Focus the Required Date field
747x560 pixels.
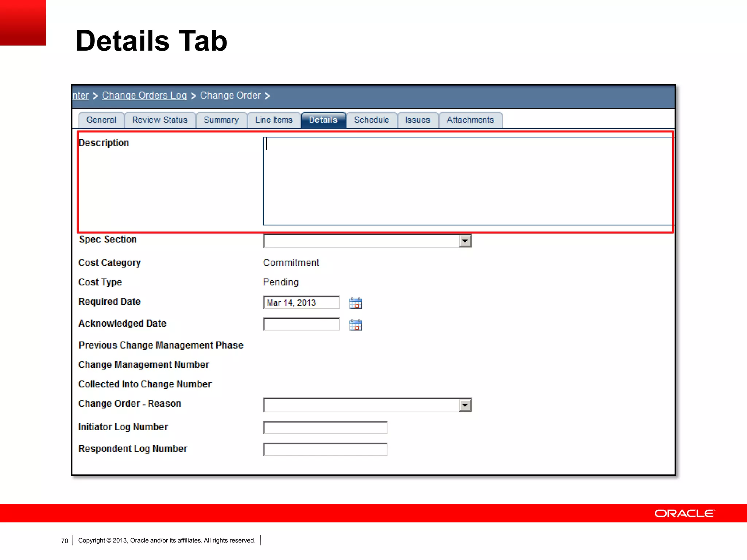[301, 303]
